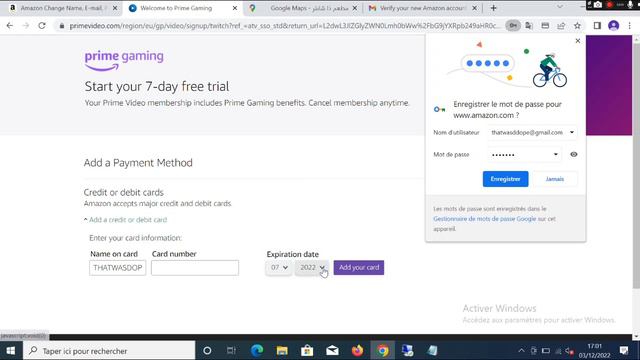Close the Amazon Change Name tab
Viewport: 640px width, 360px height.
[x=115, y=8]
